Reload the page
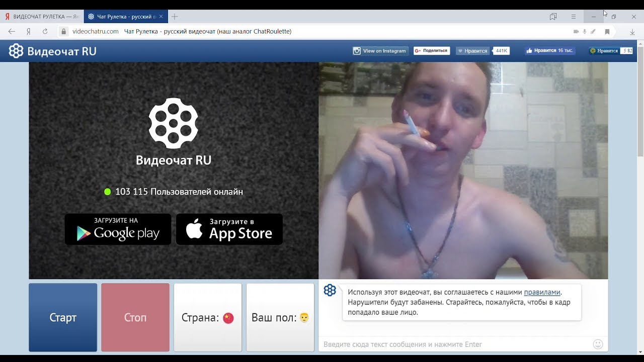 tap(45, 31)
